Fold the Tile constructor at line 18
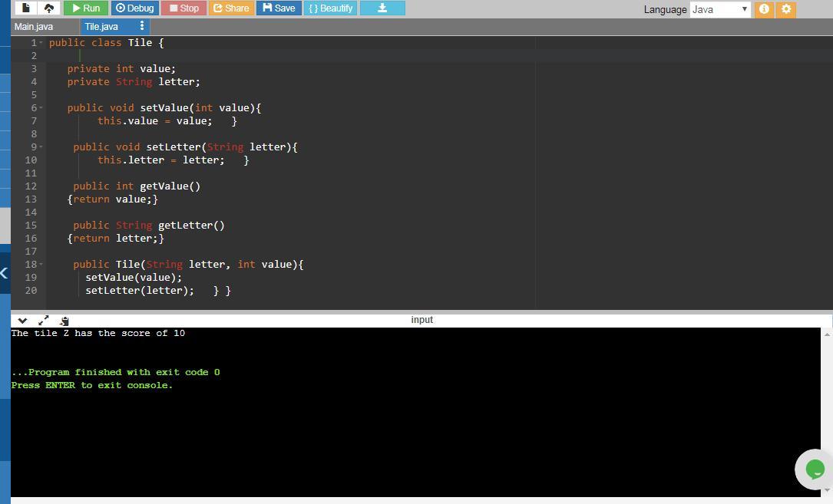833x504 pixels. 41,265
